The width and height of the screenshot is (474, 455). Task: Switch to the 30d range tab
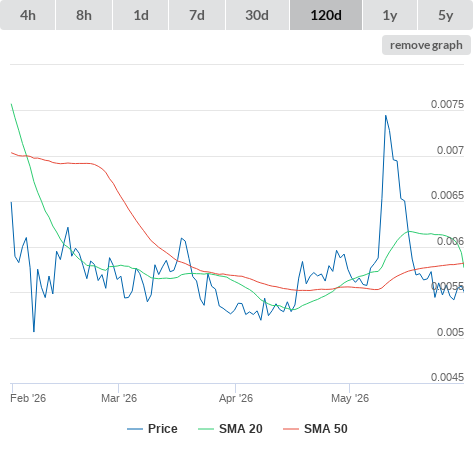tap(257, 15)
